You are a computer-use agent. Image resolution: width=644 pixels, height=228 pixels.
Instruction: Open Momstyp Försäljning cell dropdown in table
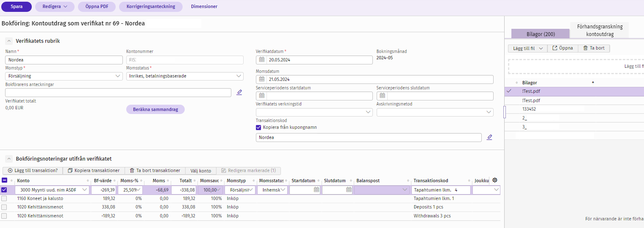[252, 190]
